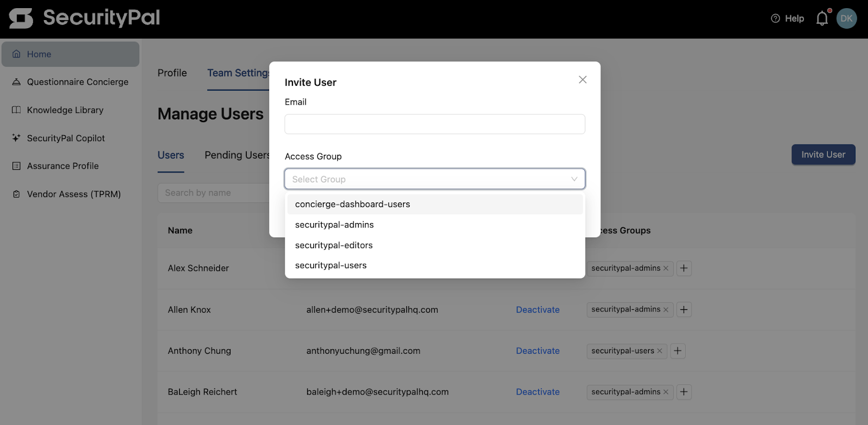Click email allen+demo@securitypalhq.com
Image resolution: width=868 pixels, height=425 pixels.
[372, 309]
